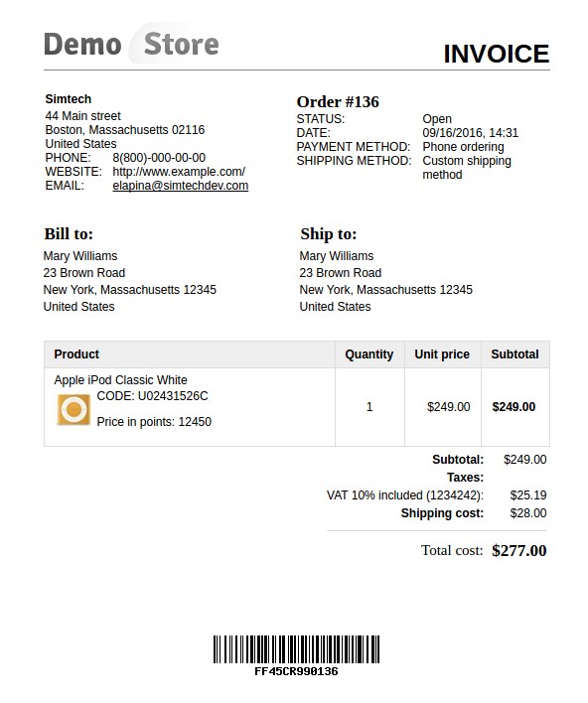
Task: Click the barcode at the bottom
Action: 296,648
